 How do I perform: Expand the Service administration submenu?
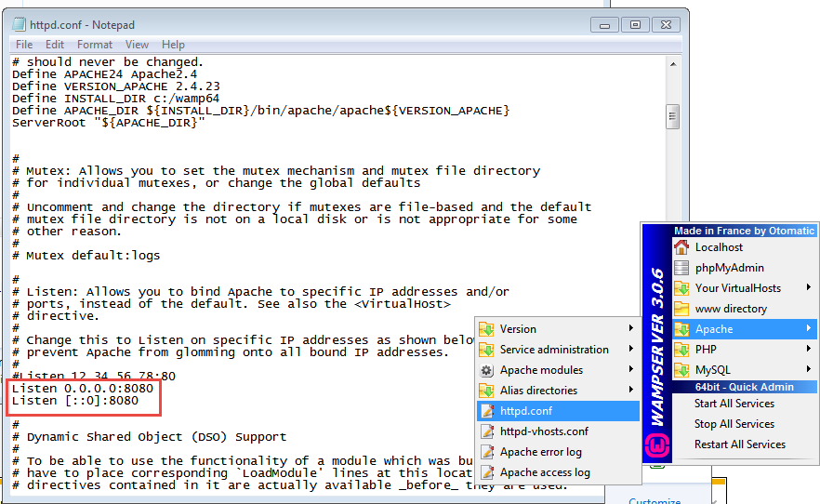[x=631, y=350]
